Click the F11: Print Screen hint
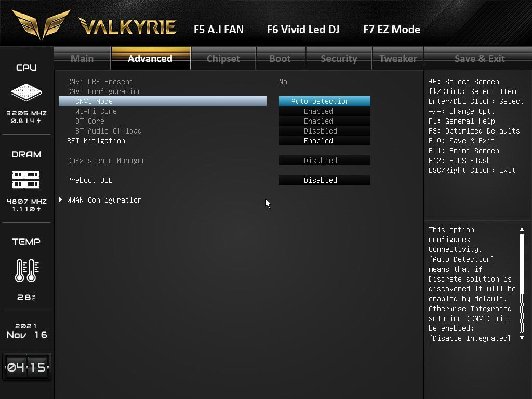The width and height of the screenshot is (532, 399). pyautogui.click(x=464, y=150)
